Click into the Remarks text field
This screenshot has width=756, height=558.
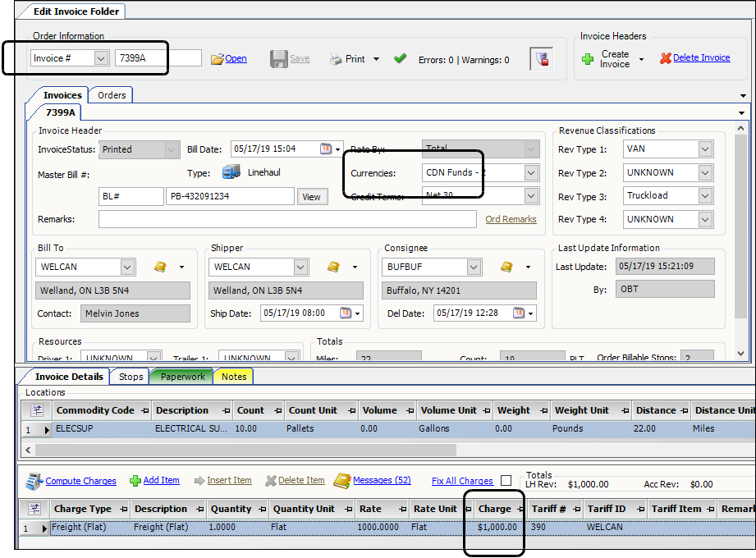coord(287,219)
